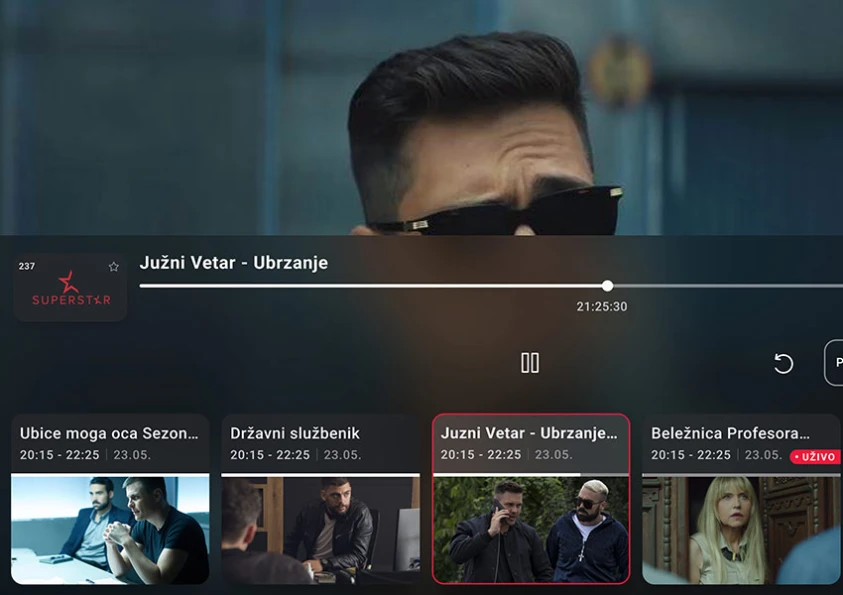
Task: Select Juzni Vetar - Ubrzanje highlighted card title
Action: (x=529, y=433)
